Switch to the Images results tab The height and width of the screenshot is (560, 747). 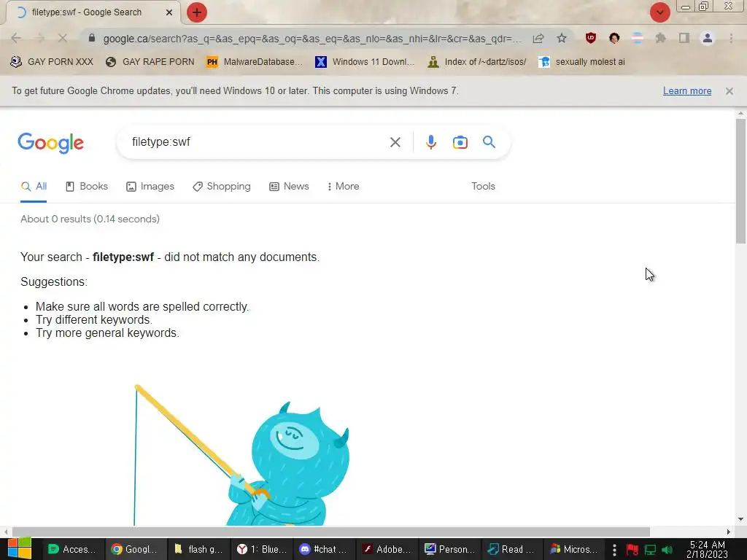(x=150, y=186)
